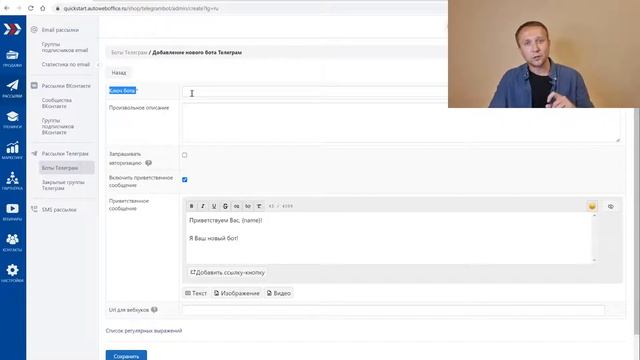The height and width of the screenshot is (360, 640).
Task: Open Закрытые группы Телеграм
Action: point(63,185)
